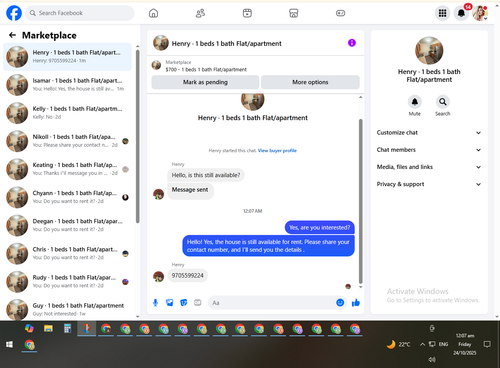This screenshot has width=500, height=368.
Task: Click Mark as pending button
Action: [x=205, y=82]
